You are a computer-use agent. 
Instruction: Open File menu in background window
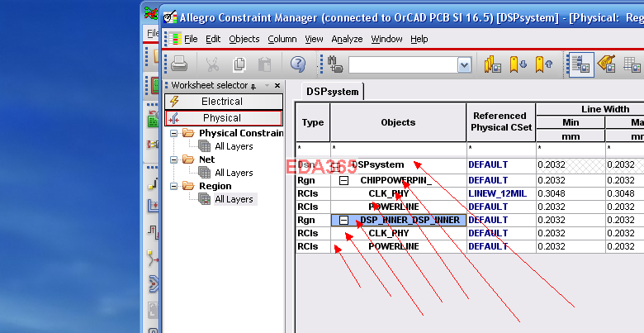tap(153, 33)
